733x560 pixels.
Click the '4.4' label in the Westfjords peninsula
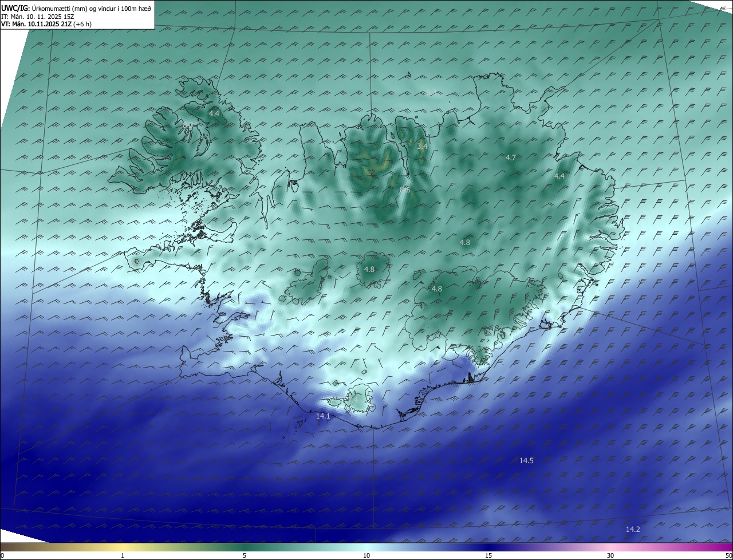coord(214,114)
